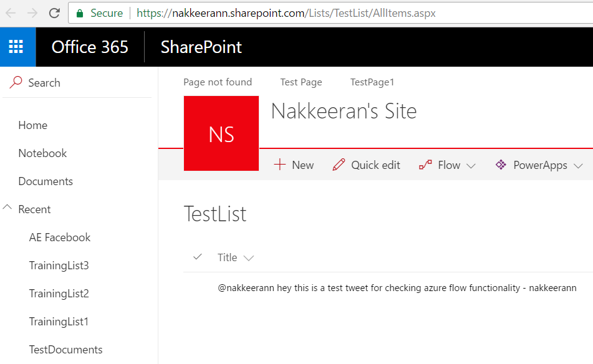This screenshot has height=364, width=593.
Task: Open the test tweet list item
Action: pos(397,288)
